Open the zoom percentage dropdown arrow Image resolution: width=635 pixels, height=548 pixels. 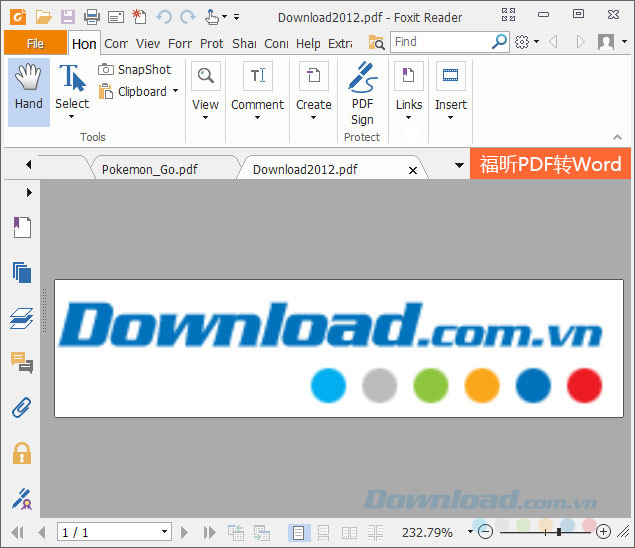(x=470, y=531)
